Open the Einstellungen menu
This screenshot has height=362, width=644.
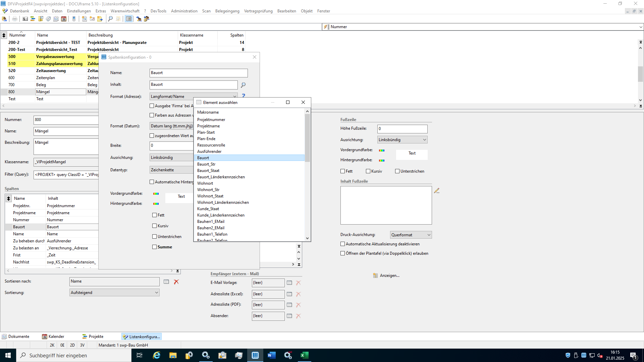79,11
